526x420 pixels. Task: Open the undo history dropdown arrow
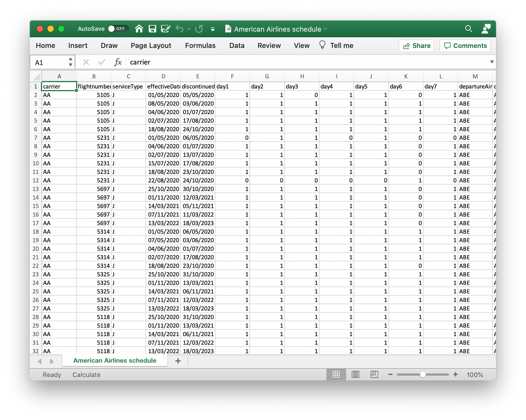(x=189, y=29)
